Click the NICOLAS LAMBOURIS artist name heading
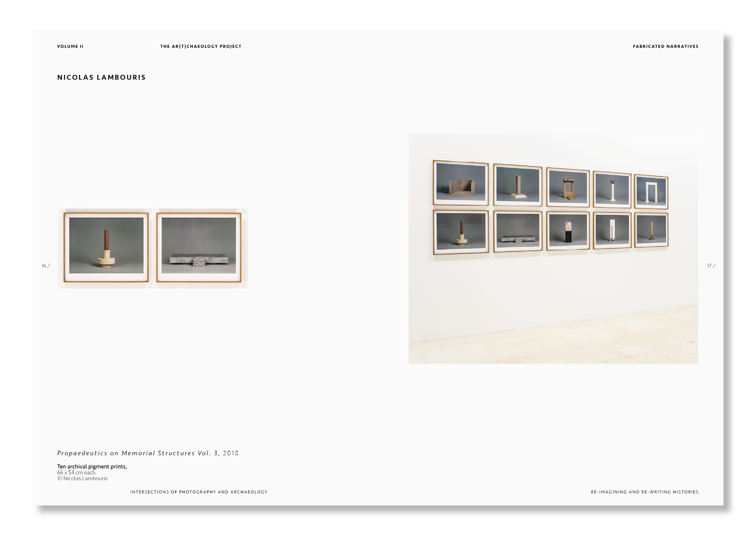756x534 pixels. (101, 77)
